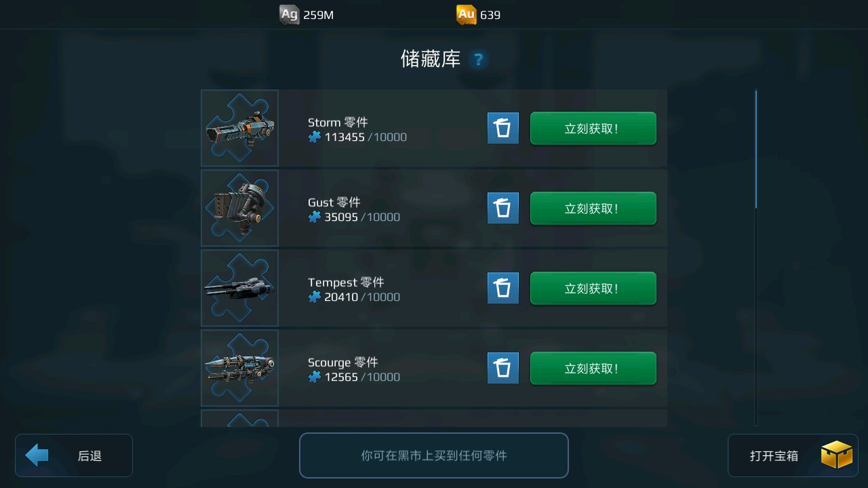Tap the Ag silver currency icon
The height and width of the screenshot is (488, 868).
[x=289, y=14]
